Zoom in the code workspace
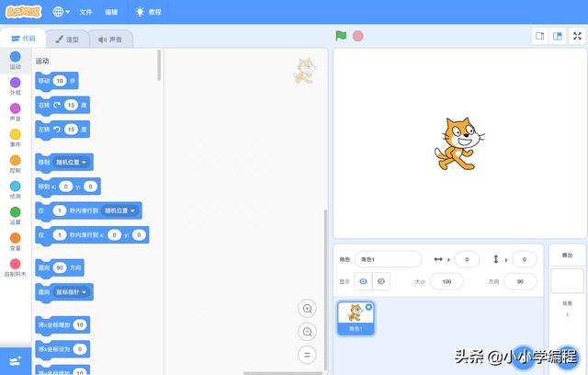Screen dimensions: 588x375 tap(307, 309)
